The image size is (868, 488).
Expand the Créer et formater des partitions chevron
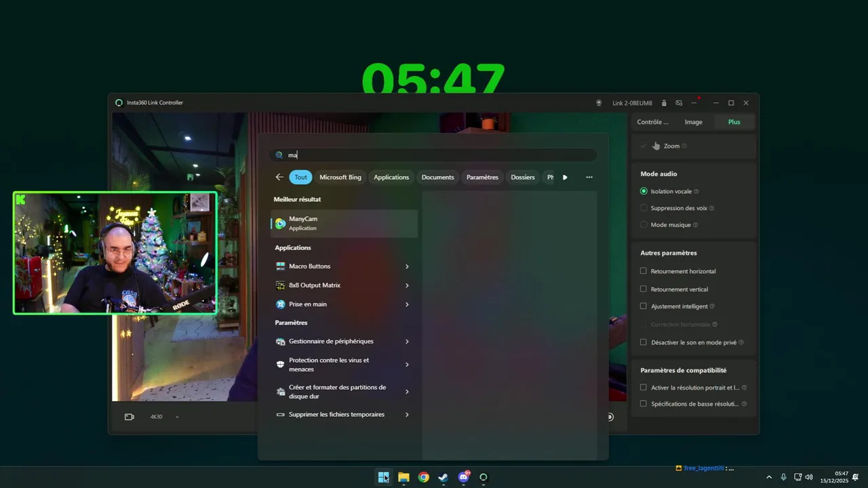point(407,392)
